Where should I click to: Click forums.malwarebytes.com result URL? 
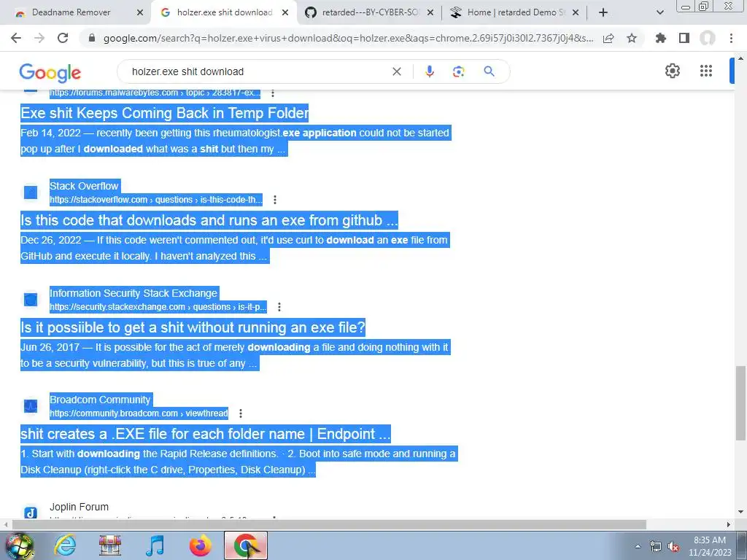pos(155,93)
